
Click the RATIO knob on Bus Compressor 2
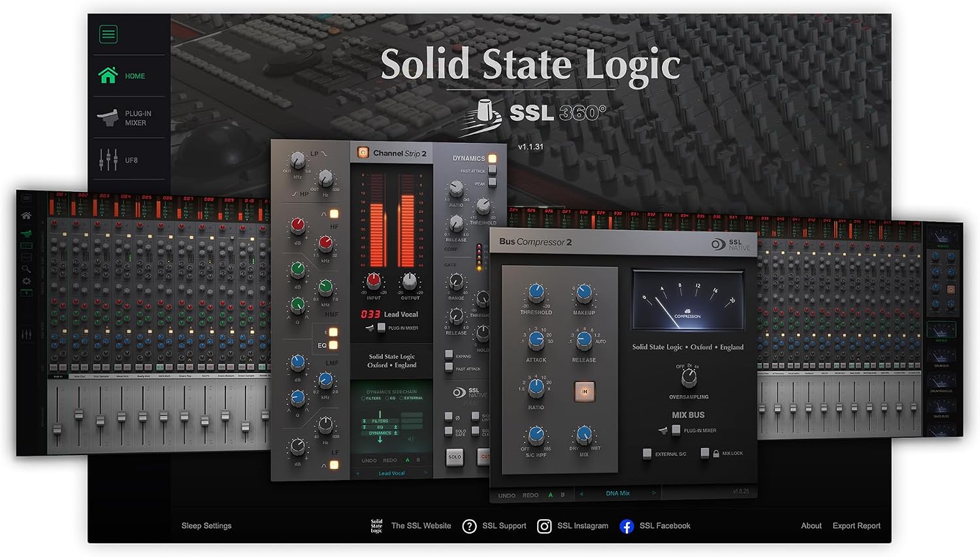(536, 388)
